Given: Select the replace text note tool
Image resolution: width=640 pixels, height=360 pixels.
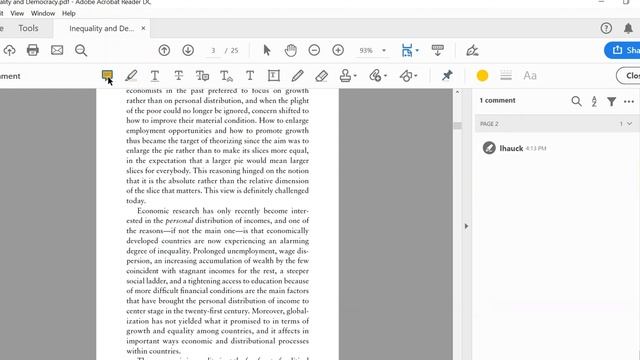Looking at the screenshot, I should (x=202, y=76).
